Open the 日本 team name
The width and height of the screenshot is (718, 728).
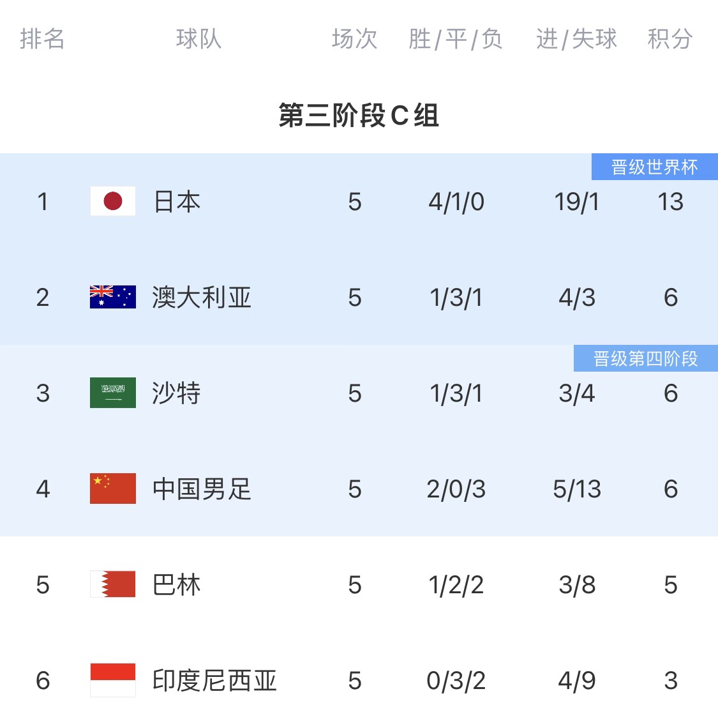click(177, 202)
